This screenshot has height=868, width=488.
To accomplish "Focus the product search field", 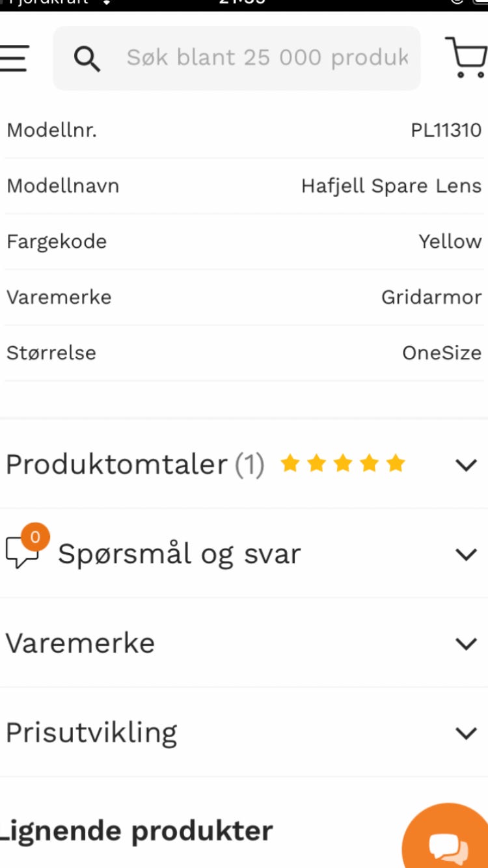I will pos(267,58).
